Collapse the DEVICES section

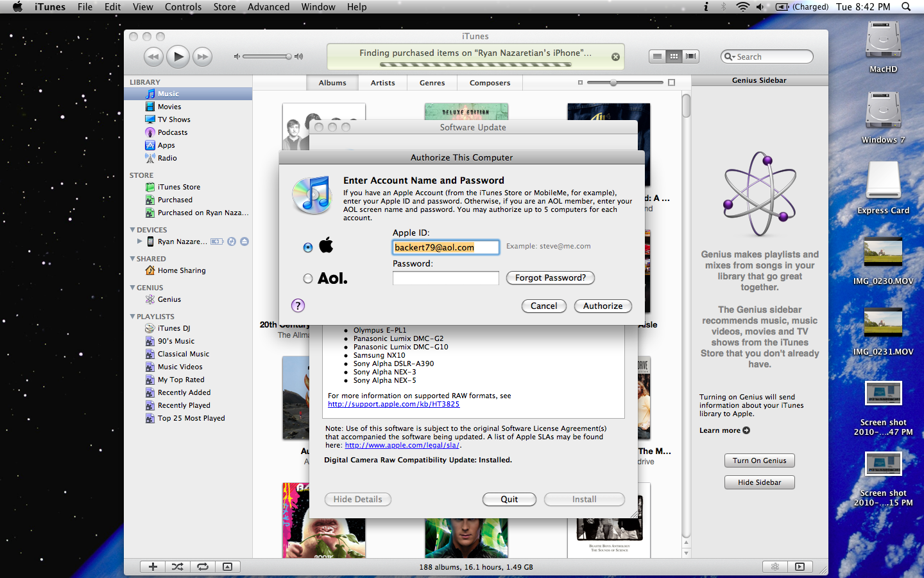pyautogui.click(x=133, y=229)
